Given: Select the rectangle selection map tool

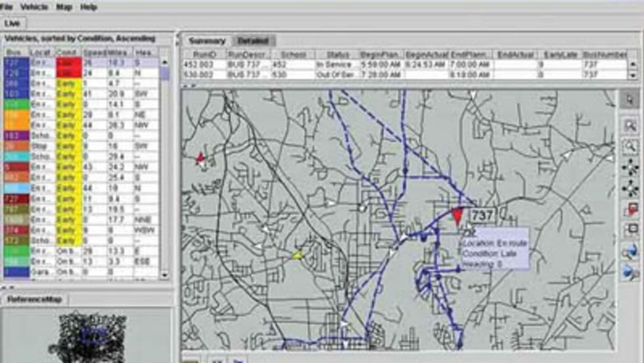Looking at the screenshot, I should [630, 230].
